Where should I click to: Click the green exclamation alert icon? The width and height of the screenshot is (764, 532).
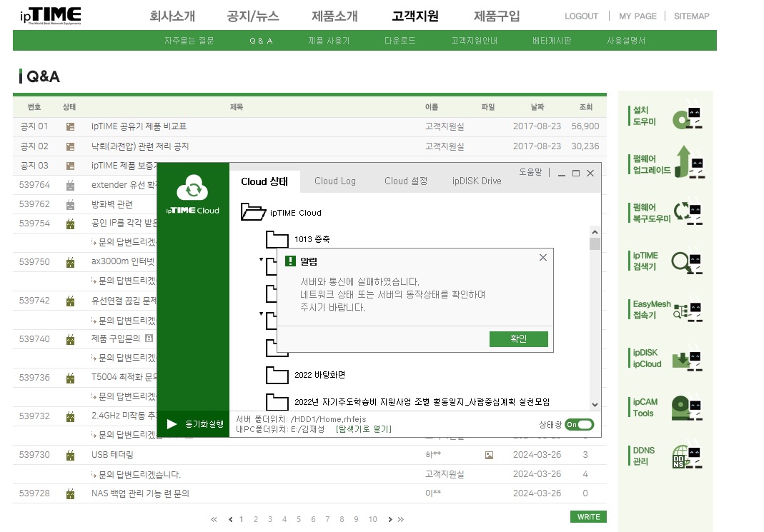coord(290,261)
